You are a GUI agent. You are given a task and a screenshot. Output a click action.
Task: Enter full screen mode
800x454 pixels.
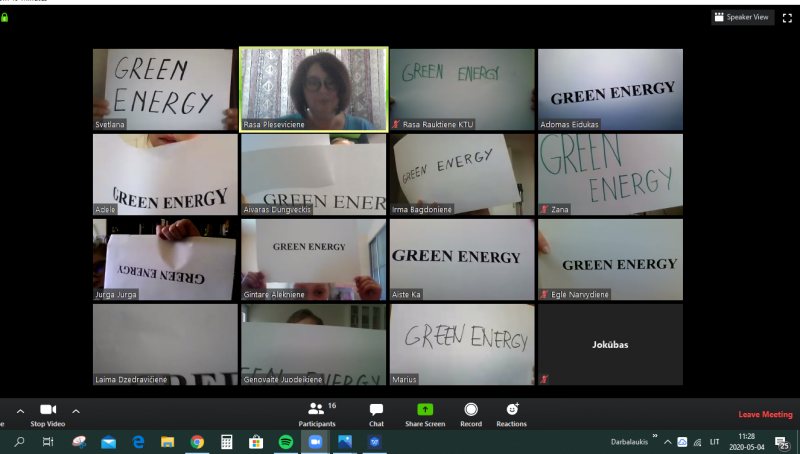coord(786,17)
